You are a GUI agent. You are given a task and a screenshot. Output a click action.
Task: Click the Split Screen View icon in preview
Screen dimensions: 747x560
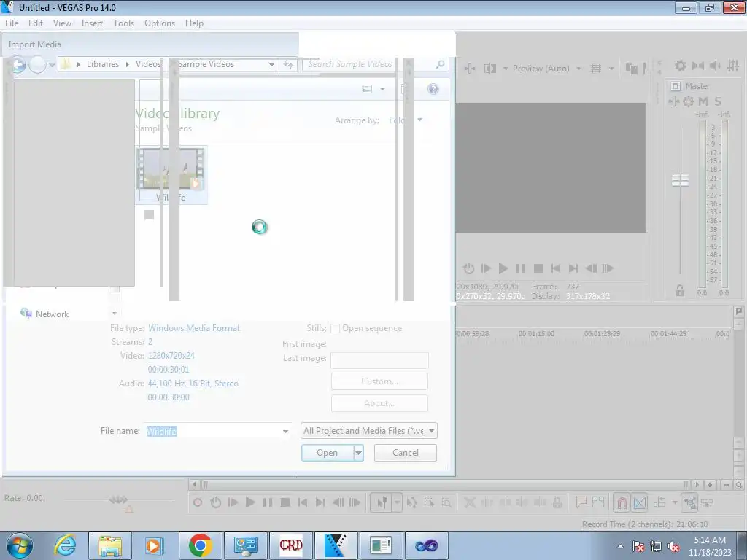(x=489, y=69)
